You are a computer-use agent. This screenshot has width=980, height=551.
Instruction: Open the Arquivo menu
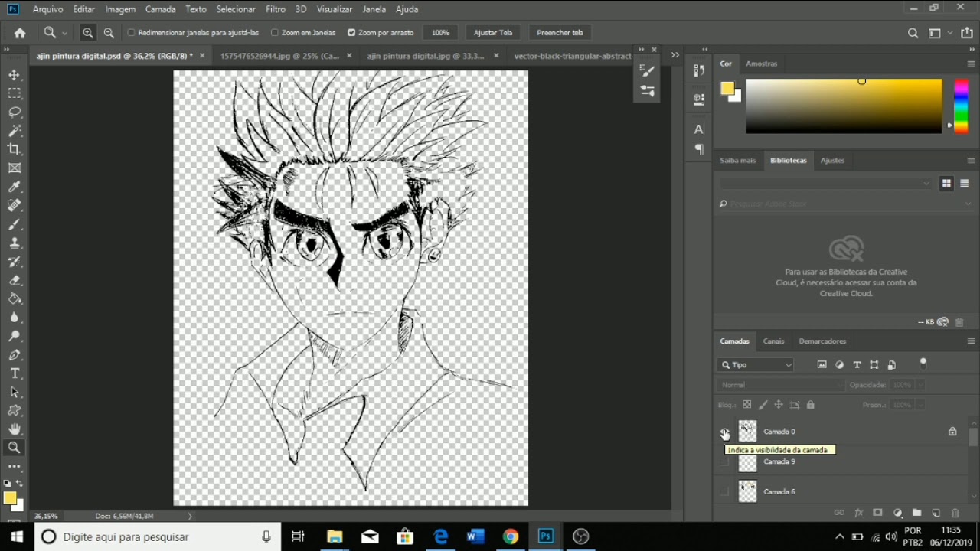(x=47, y=9)
